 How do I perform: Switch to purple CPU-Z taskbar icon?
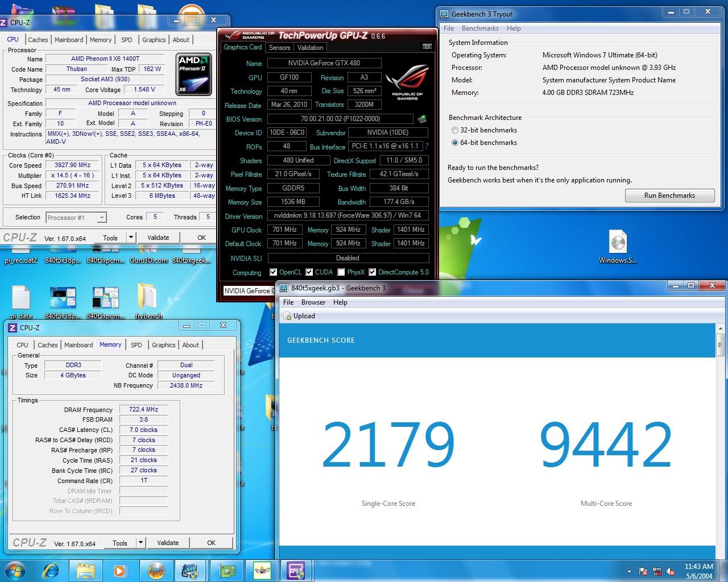[x=296, y=570]
